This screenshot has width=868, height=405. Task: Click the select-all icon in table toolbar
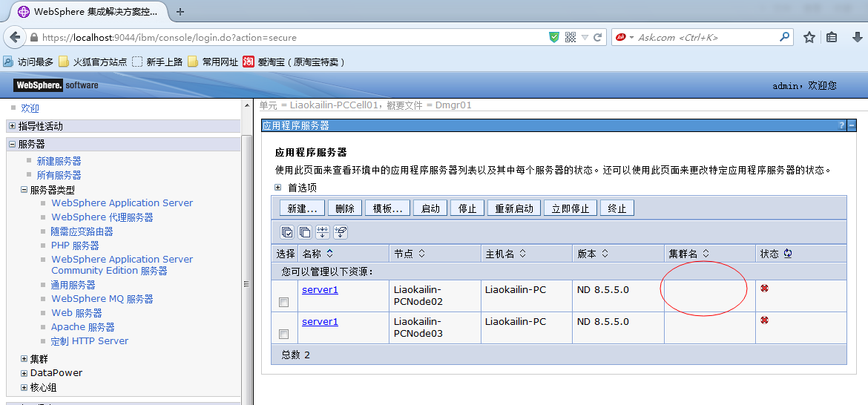coord(287,232)
